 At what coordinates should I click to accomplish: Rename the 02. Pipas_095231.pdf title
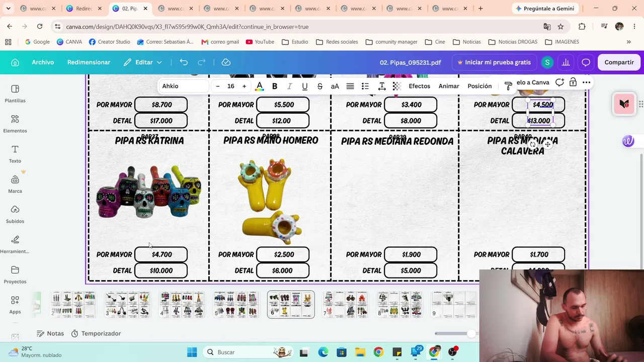tap(410, 62)
